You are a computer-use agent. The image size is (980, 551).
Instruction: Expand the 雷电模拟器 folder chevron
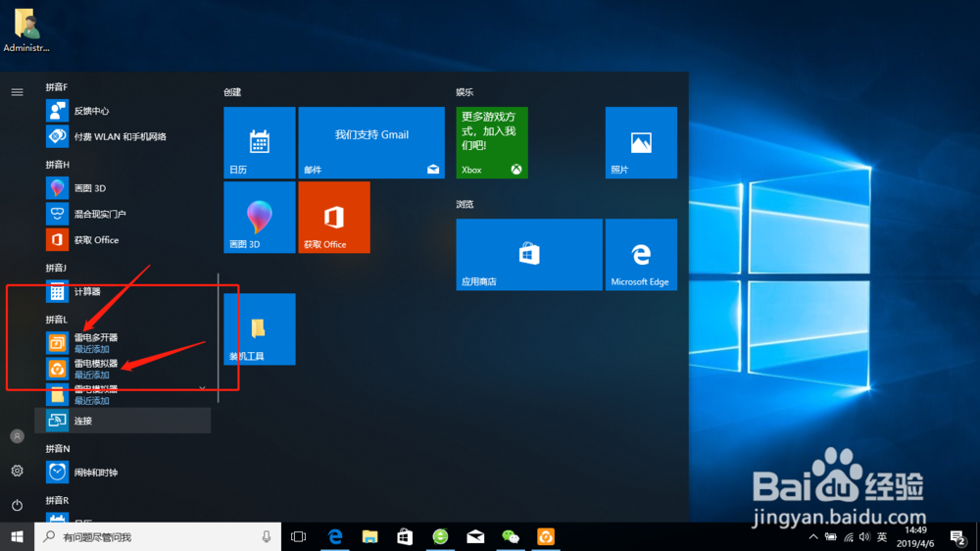click(x=202, y=388)
